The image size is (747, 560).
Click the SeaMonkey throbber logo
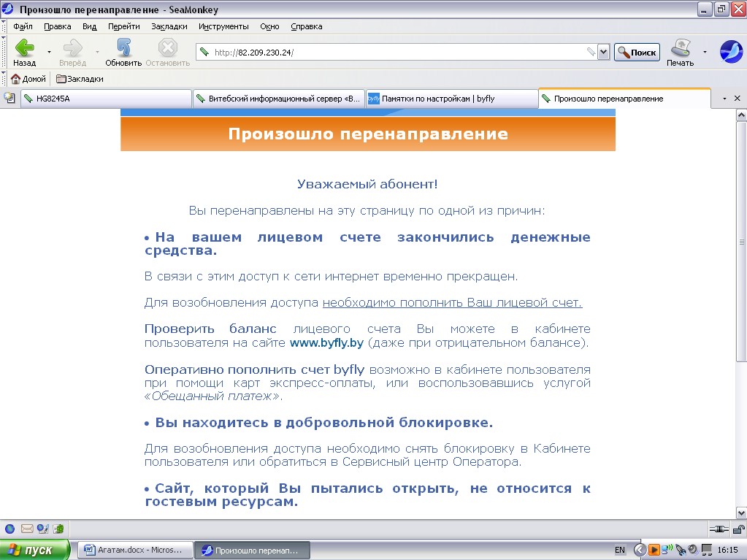coord(731,51)
